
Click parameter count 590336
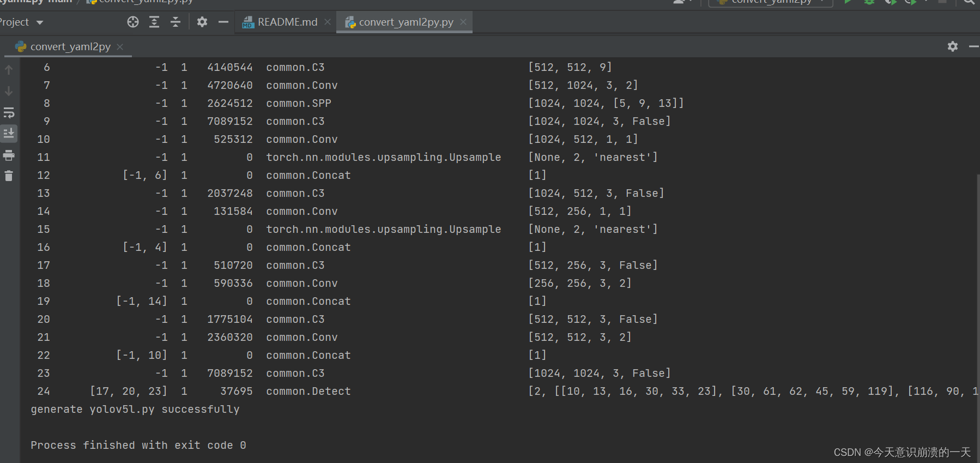233,283
